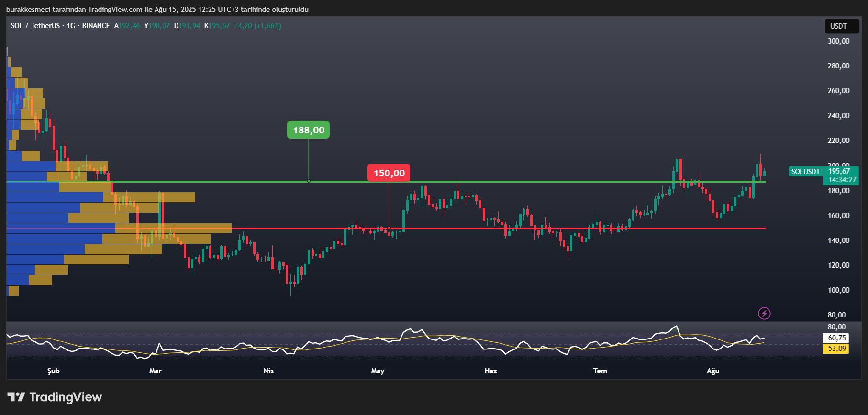Click the Haz month label on time axis
Viewport: 868px width, 415px height.
490,371
